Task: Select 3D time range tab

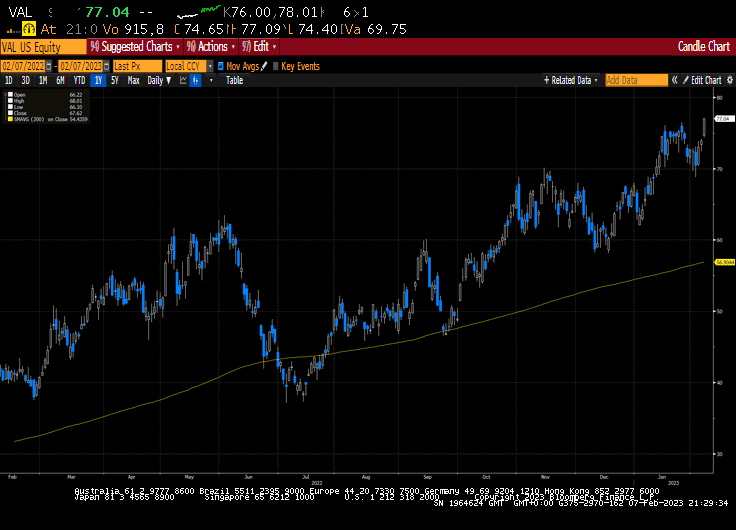Action: [26, 80]
